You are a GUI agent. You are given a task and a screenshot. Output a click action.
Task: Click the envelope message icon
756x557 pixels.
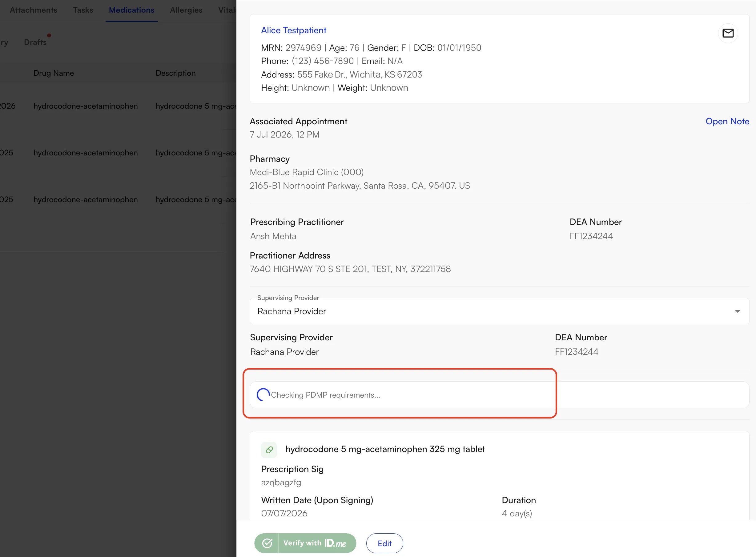(728, 33)
